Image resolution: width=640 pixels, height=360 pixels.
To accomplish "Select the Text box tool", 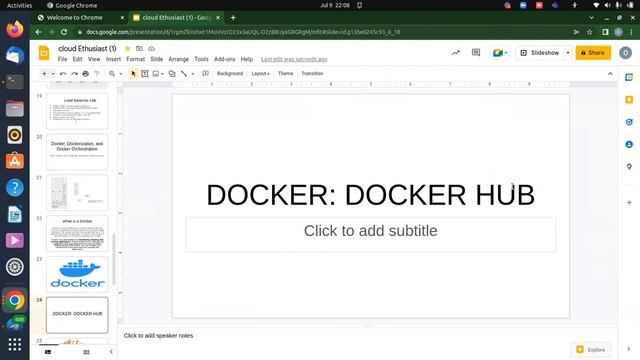I will click(x=144, y=73).
